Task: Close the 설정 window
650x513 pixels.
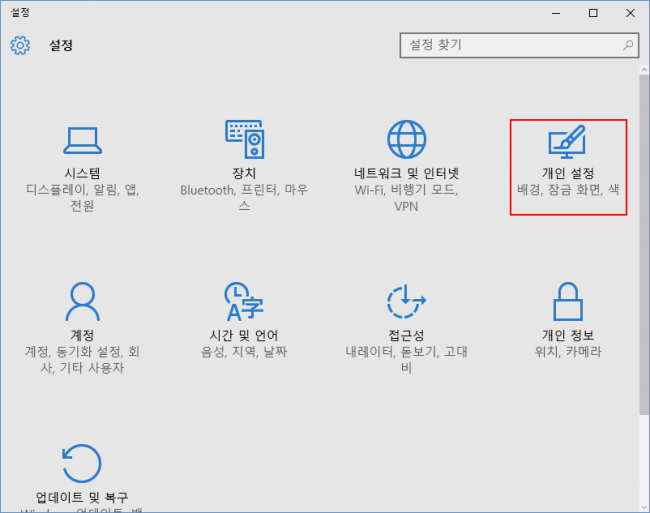Action: [x=631, y=13]
